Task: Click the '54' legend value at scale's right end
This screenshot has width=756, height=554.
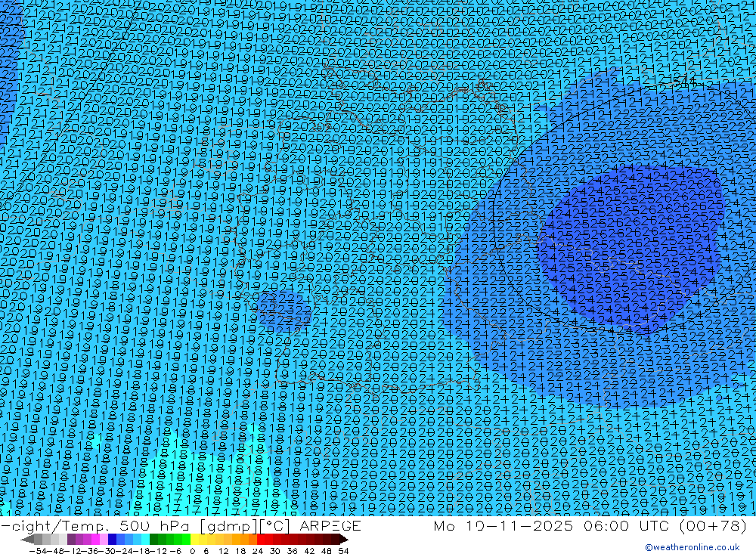Action: click(x=343, y=551)
